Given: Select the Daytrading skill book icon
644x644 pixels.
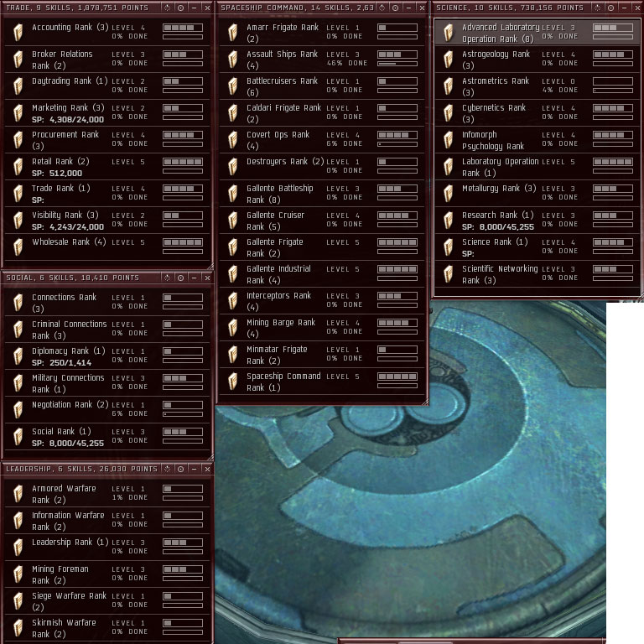Looking at the screenshot, I should click(x=18, y=86).
